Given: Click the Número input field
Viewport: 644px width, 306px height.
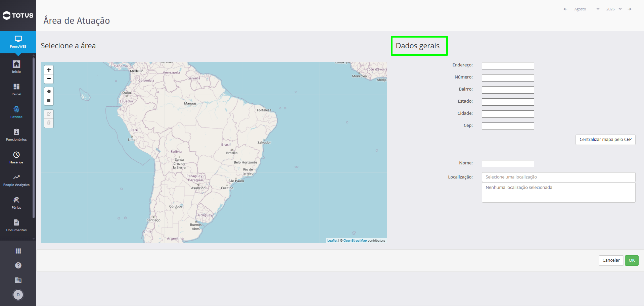Looking at the screenshot, I should [508, 78].
